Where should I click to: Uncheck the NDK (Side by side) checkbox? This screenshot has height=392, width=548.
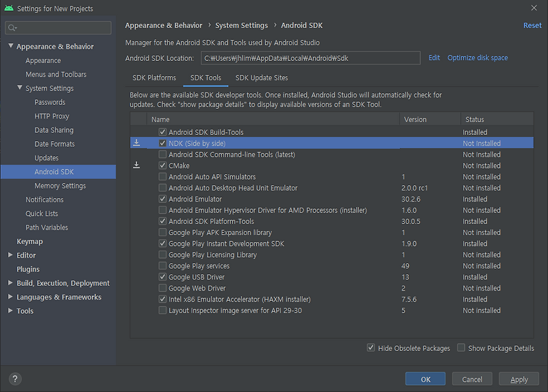pyautogui.click(x=162, y=143)
